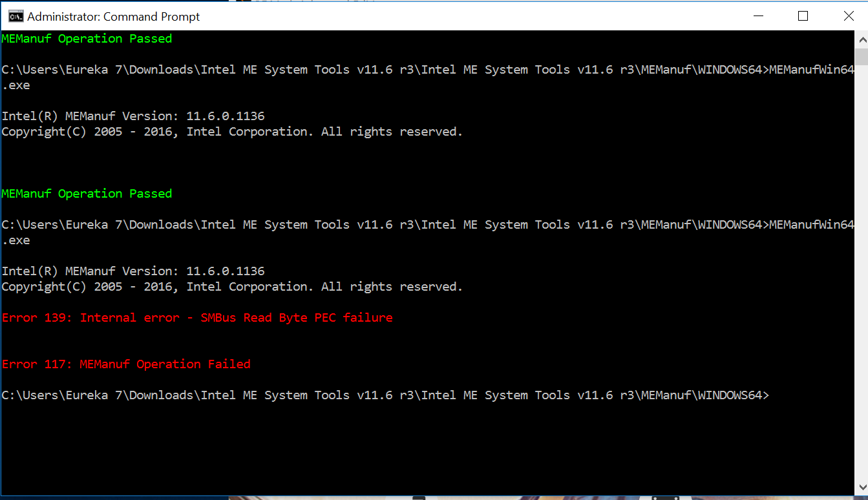Click the green Passed line between the two commands

tap(87, 194)
